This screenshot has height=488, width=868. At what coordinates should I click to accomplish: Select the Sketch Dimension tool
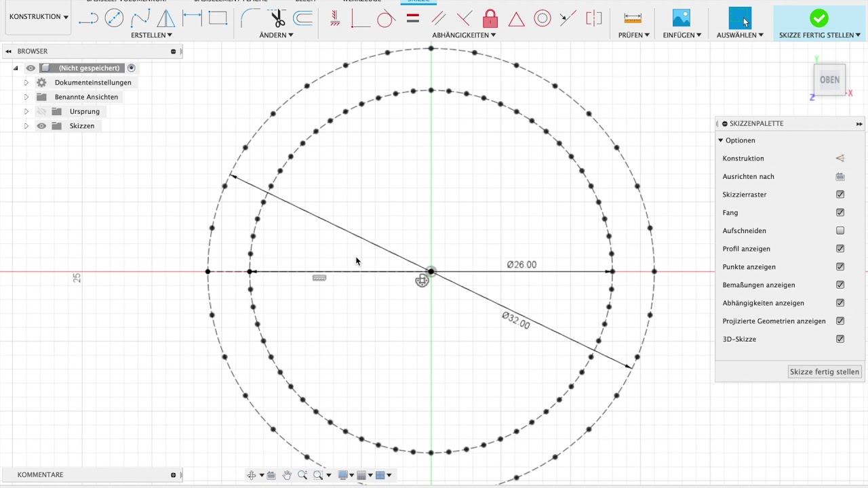point(192,19)
